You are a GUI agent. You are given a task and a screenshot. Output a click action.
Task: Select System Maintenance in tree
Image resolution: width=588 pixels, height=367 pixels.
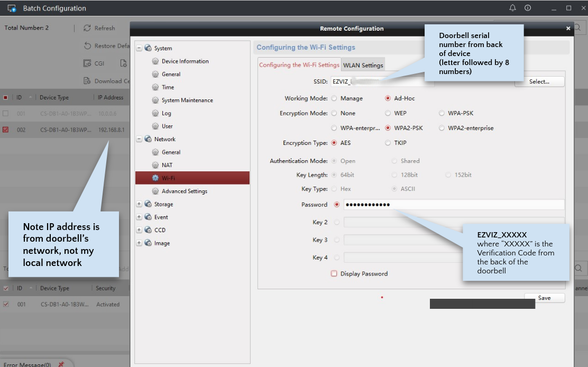(x=187, y=100)
